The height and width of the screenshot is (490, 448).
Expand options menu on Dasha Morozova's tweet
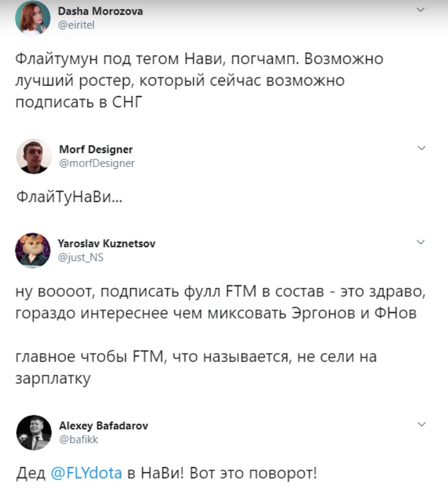(x=419, y=10)
